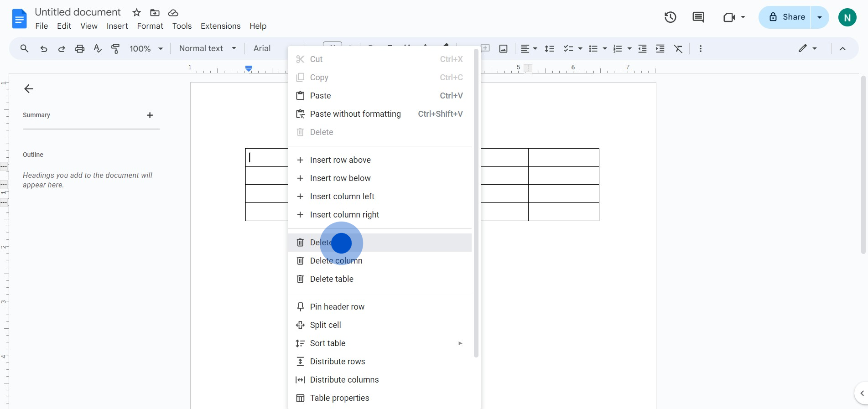Open the Edit menu
The image size is (868, 409).
click(64, 26)
